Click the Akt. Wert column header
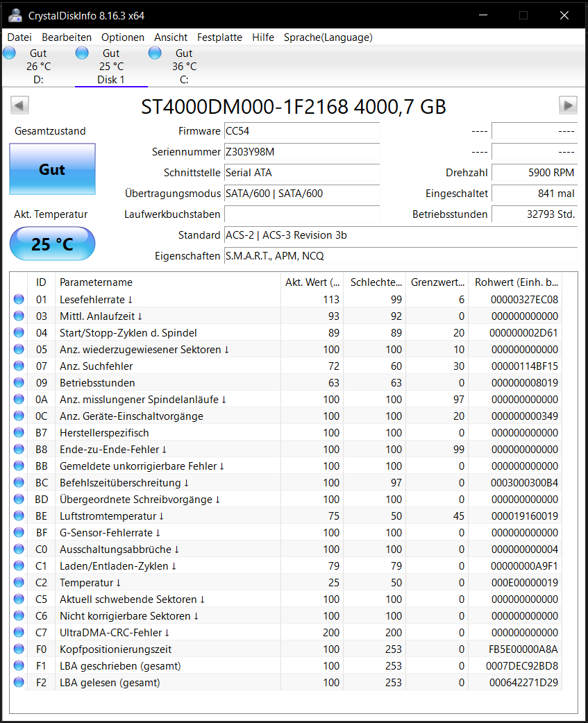 (312, 282)
